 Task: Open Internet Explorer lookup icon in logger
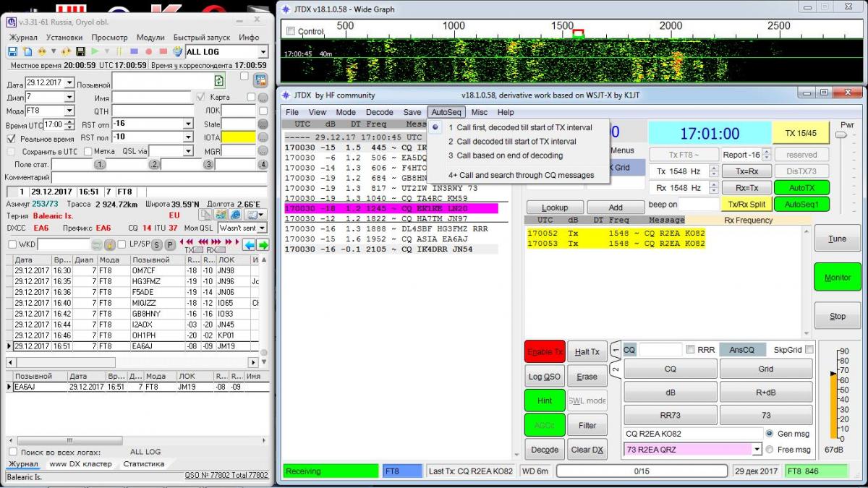(235, 215)
